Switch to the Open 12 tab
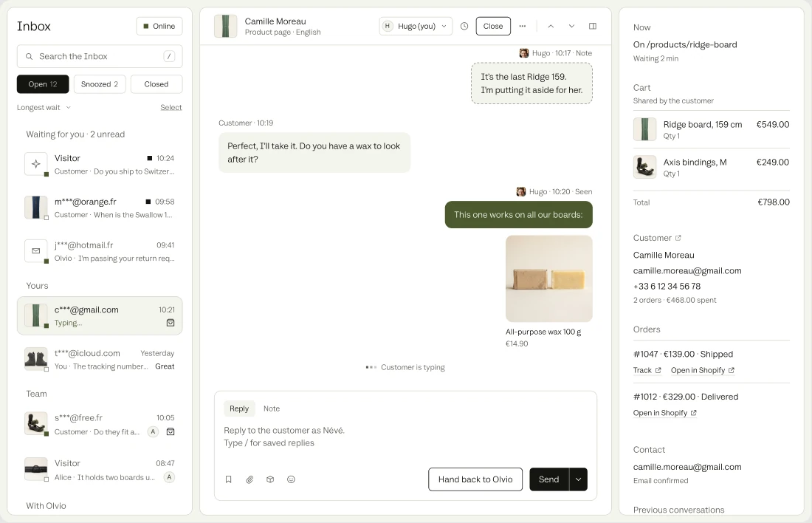 [x=43, y=84]
